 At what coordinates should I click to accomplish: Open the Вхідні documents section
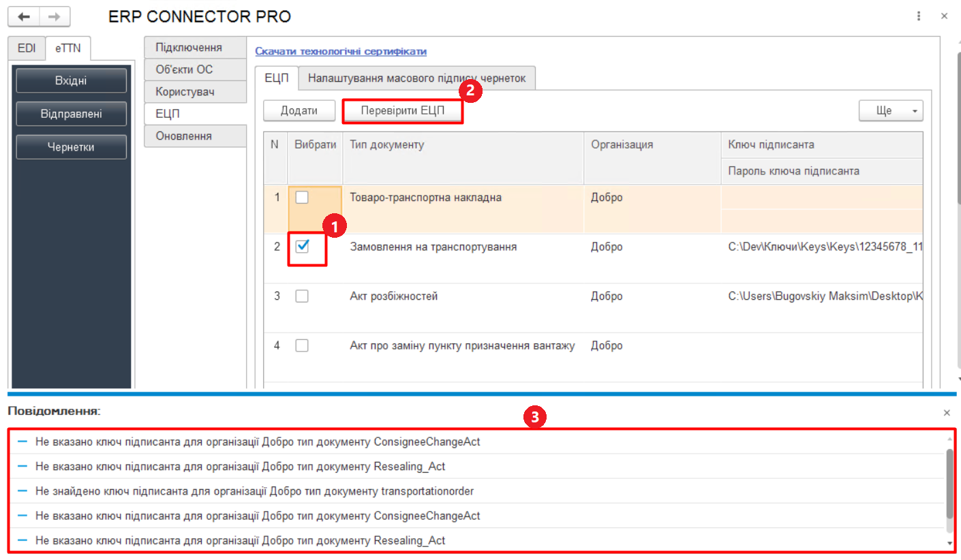[x=71, y=81]
